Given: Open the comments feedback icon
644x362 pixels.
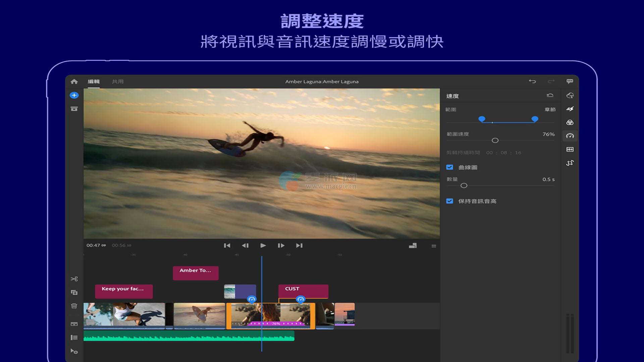Looking at the screenshot, I should [570, 81].
